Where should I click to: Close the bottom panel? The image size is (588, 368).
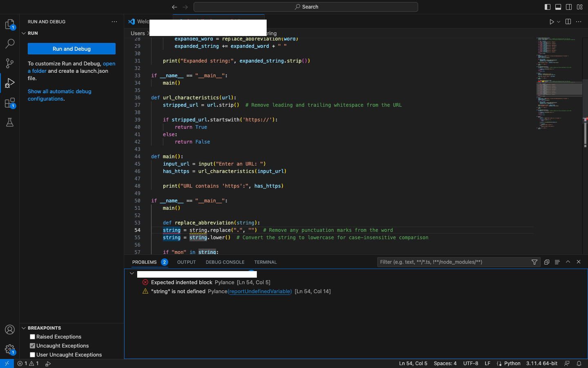point(579,262)
